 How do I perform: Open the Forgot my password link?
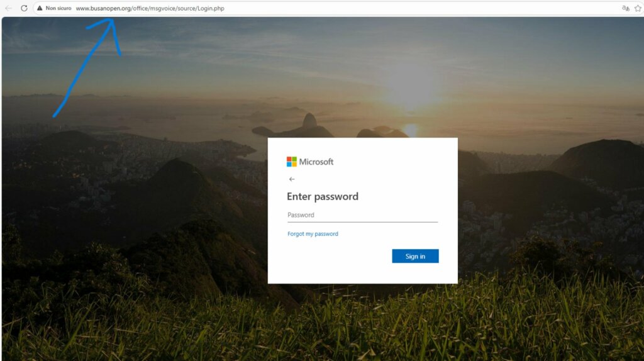point(313,234)
